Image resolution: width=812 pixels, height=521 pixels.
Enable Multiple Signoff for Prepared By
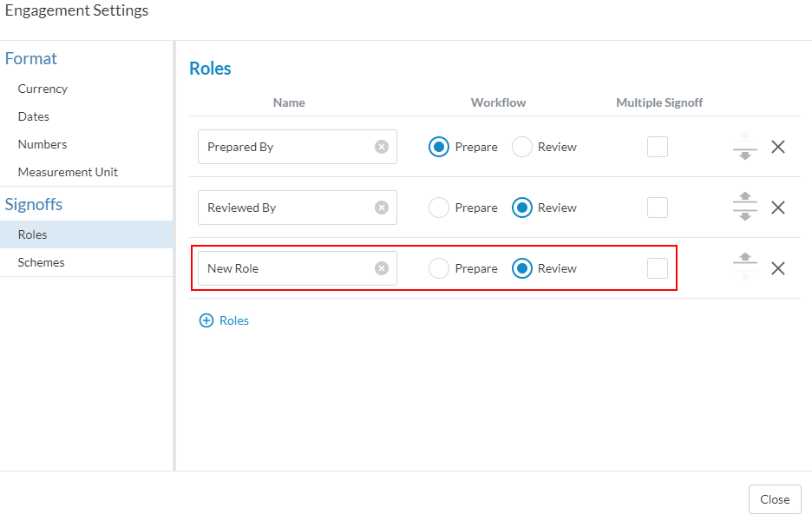[x=658, y=147]
